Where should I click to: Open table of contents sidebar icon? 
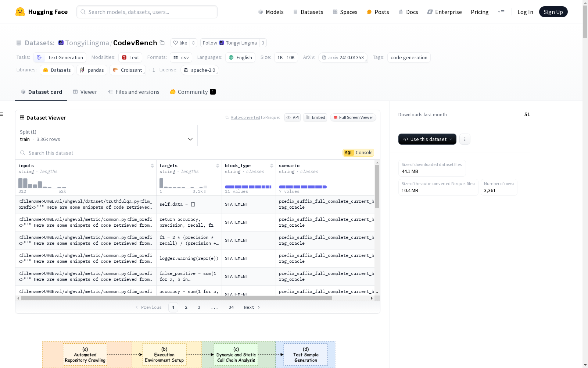click(1, 114)
